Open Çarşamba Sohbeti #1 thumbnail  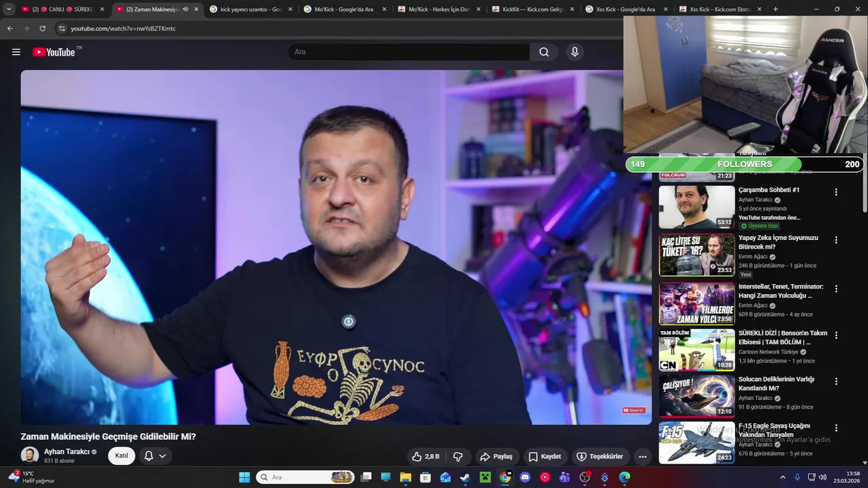point(696,207)
